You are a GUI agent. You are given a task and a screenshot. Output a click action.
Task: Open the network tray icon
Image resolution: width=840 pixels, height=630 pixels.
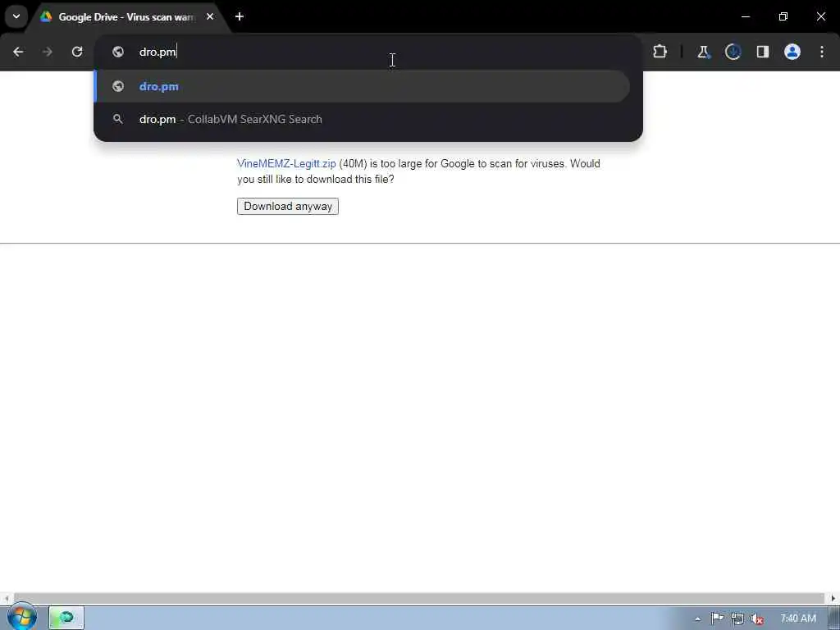[x=737, y=619]
